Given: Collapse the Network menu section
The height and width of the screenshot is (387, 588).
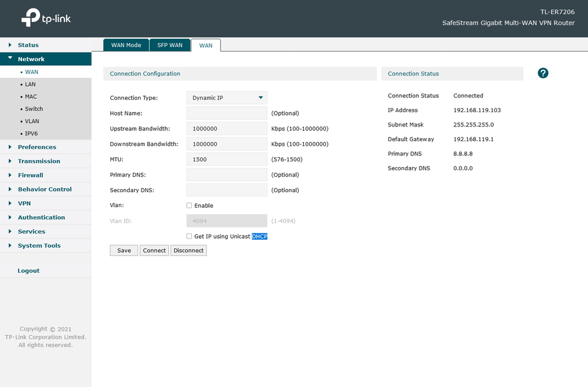Looking at the screenshot, I should [x=46, y=59].
